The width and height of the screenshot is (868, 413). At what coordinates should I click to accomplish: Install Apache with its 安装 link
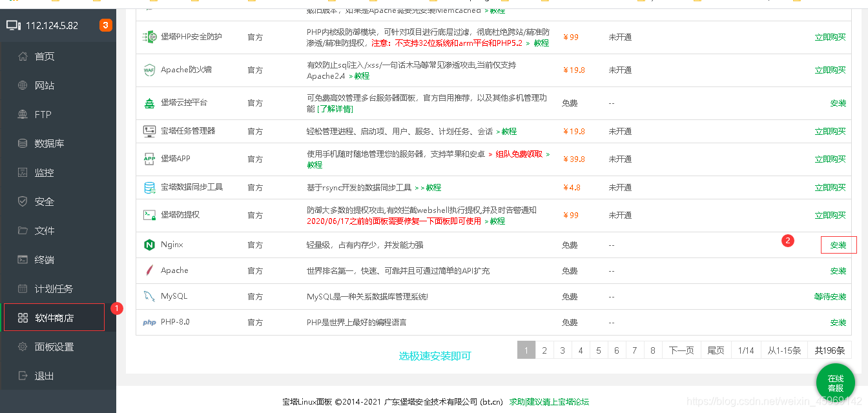click(838, 271)
